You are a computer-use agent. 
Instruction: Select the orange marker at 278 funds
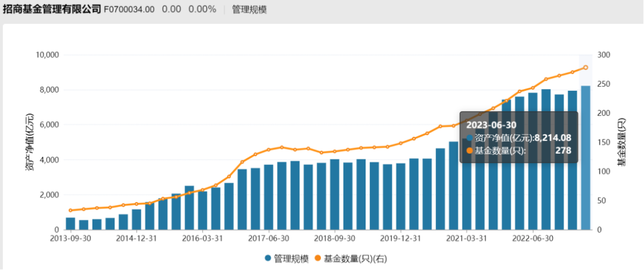click(x=586, y=67)
